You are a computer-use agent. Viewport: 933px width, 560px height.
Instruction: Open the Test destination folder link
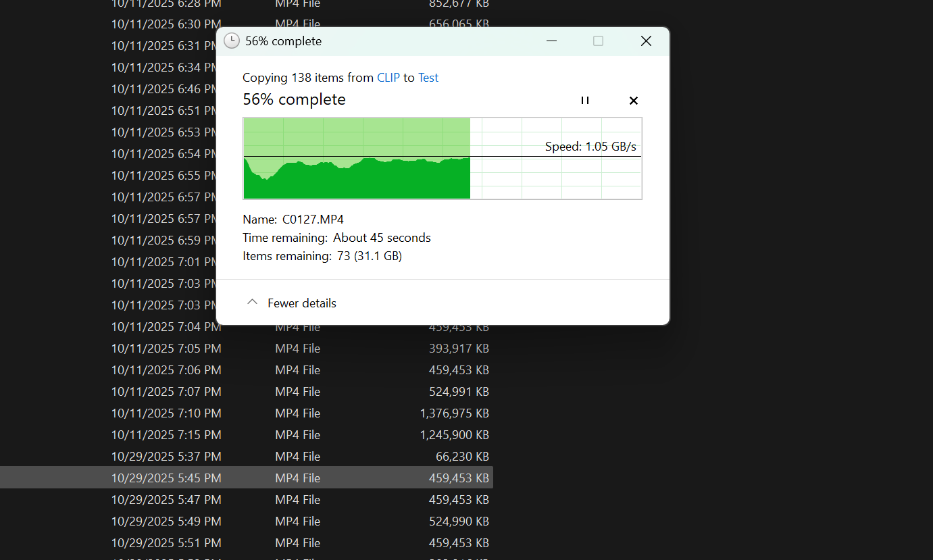click(x=428, y=78)
